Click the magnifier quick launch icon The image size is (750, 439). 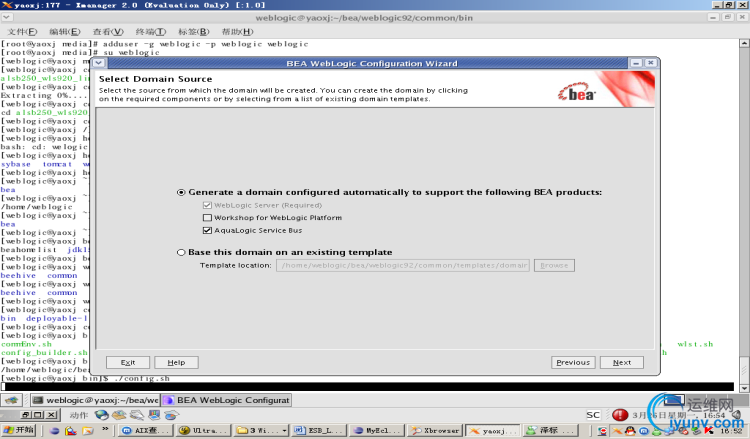click(x=71, y=431)
